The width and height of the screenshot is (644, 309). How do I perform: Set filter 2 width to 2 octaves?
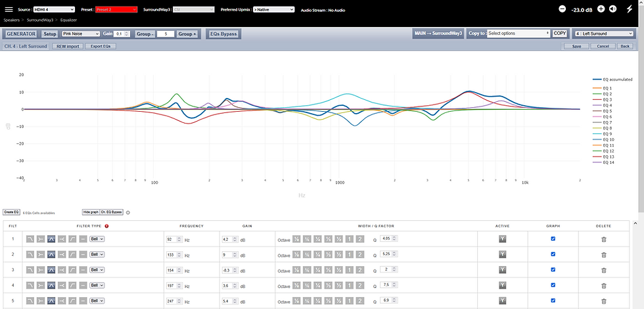[360, 254]
